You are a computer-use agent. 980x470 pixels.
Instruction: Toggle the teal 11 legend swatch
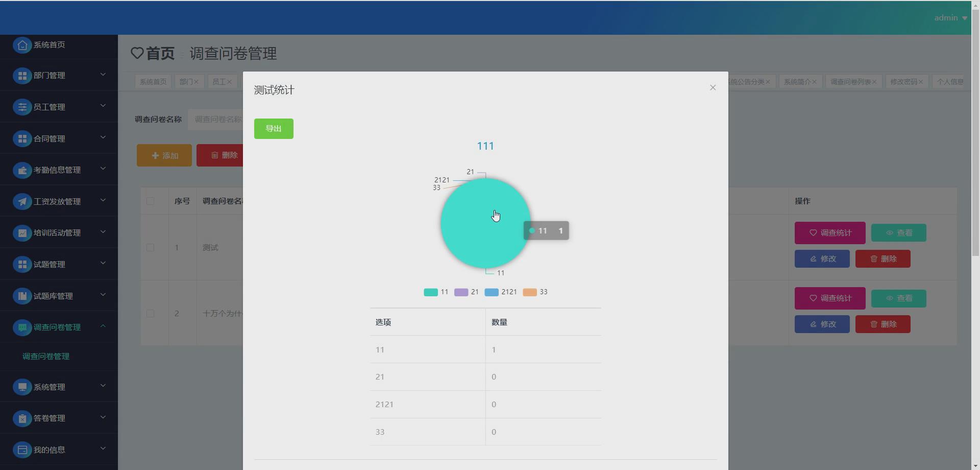point(431,292)
